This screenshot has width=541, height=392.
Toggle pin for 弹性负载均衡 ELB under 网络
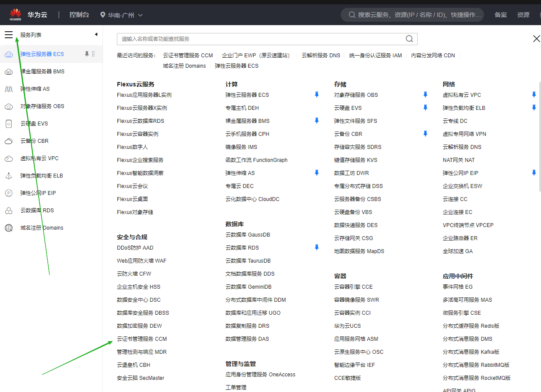pos(534,108)
